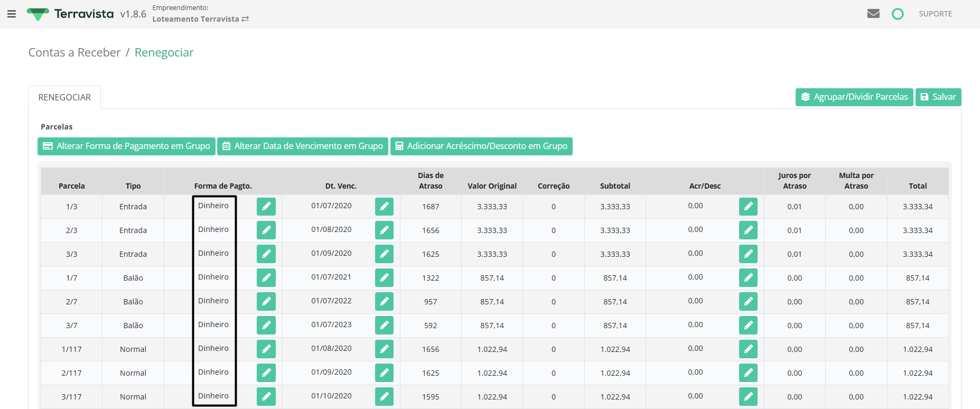Edit Acr/Desc for Entrada 1/3
The width and height of the screenshot is (980, 409).
(748, 207)
